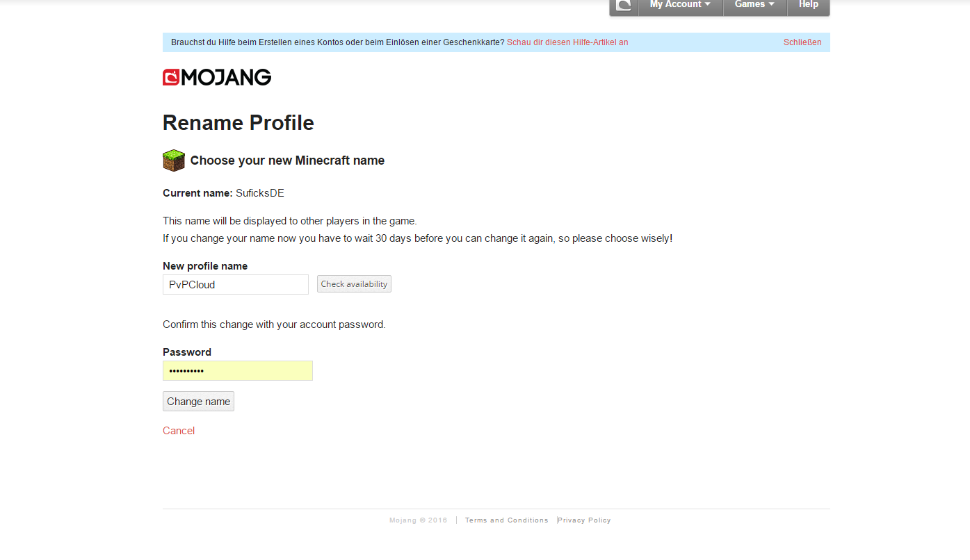Click the Change name button

tap(198, 402)
